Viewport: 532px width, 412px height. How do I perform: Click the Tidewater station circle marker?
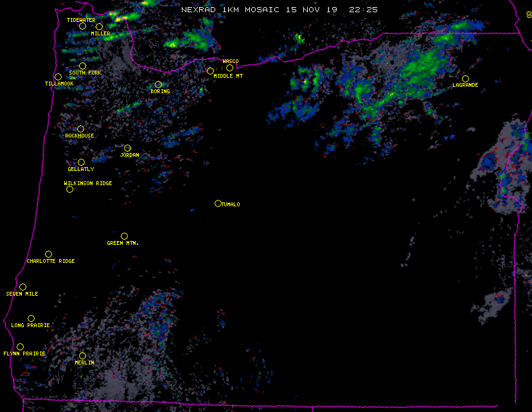point(82,26)
